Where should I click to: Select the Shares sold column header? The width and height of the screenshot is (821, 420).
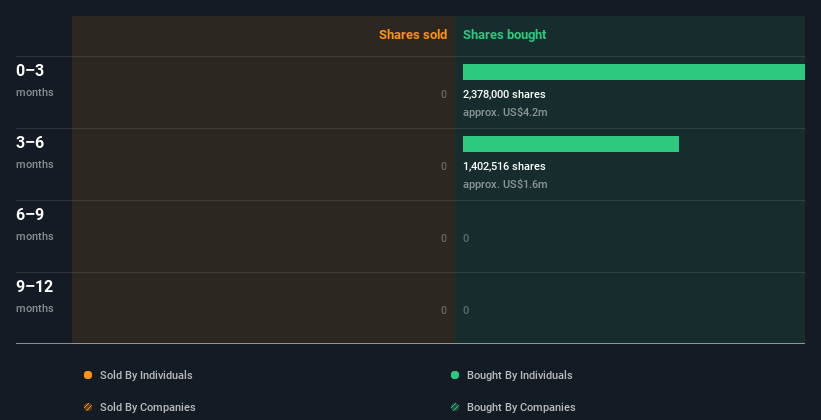pos(412,35)
